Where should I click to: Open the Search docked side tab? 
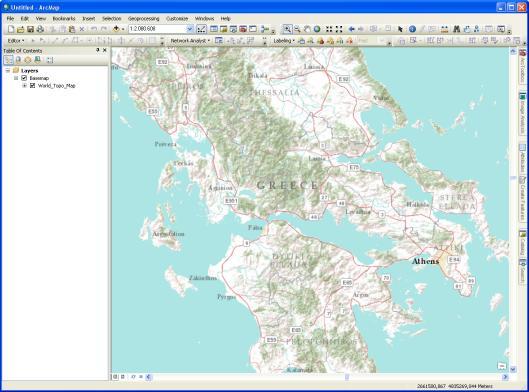click(x=522, y=271)
